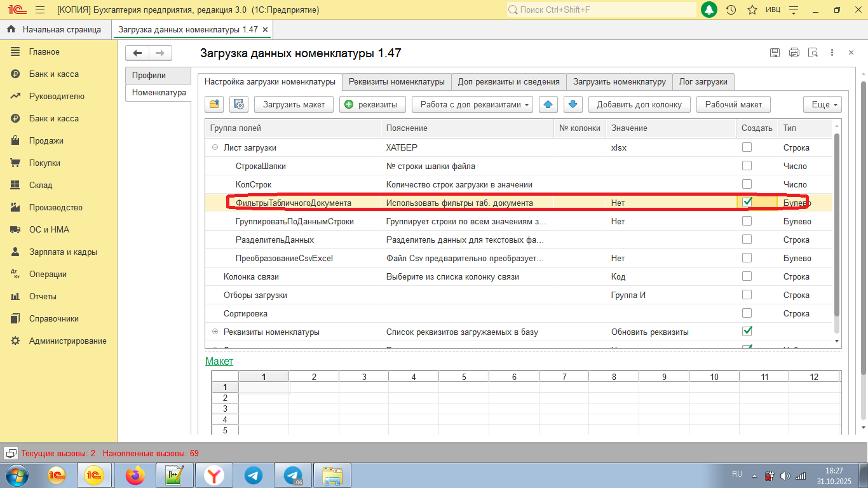The height and width of the screenshot is (488, 868).
Task: Open the Продажи section
Action: 46,141
